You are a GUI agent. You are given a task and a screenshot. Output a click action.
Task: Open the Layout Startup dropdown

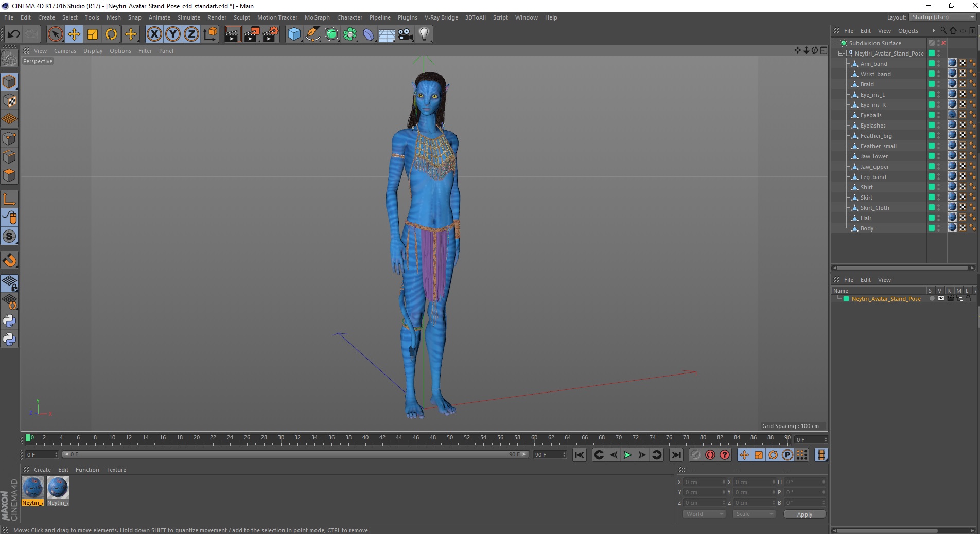pyautogui.click(x=942, y=17)
